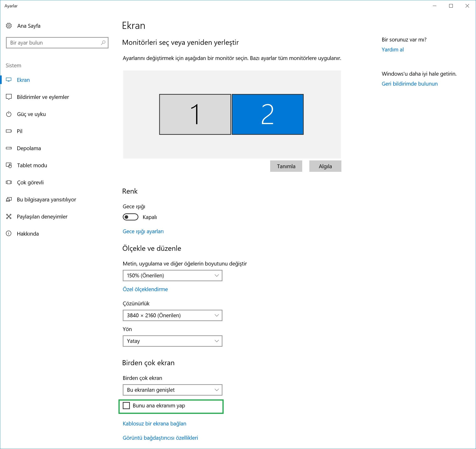Screen dimensions: 476x449
Task: Check Bunu ana ekranım yap
Action: pyautogui.click(x=126, y=405)
